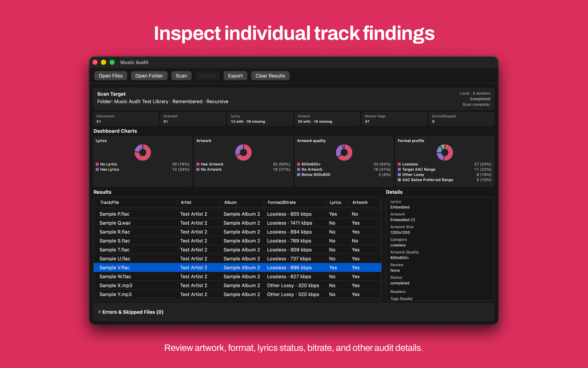Click the 1200x1200 Artwork Size value

coord(400,232)
